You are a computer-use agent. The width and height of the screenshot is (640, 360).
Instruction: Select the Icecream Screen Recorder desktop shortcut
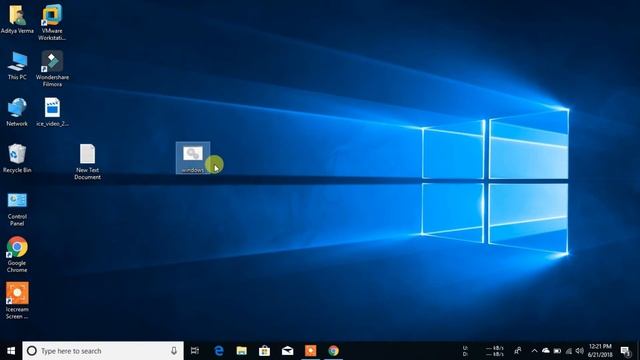click(17, 301)
